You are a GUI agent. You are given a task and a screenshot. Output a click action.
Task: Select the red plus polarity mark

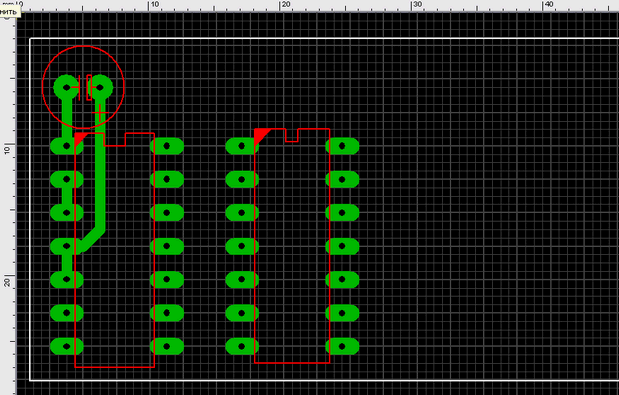[100, 113]
